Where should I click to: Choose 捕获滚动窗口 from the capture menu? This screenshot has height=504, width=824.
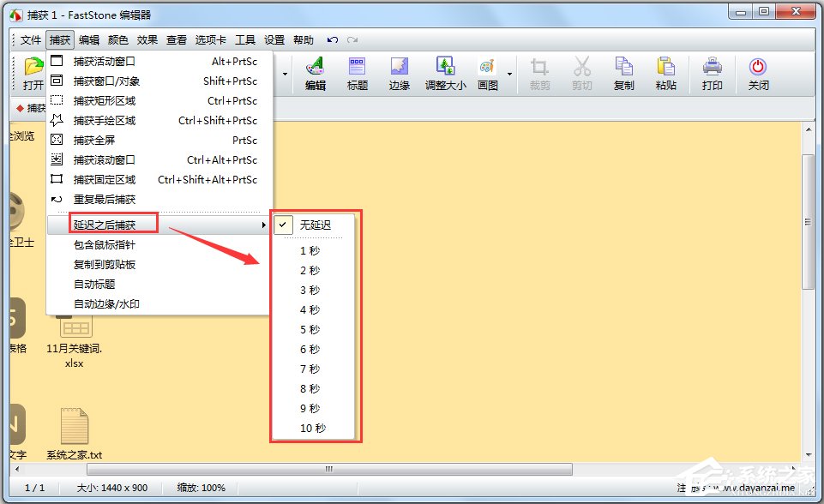pos(105,160)
